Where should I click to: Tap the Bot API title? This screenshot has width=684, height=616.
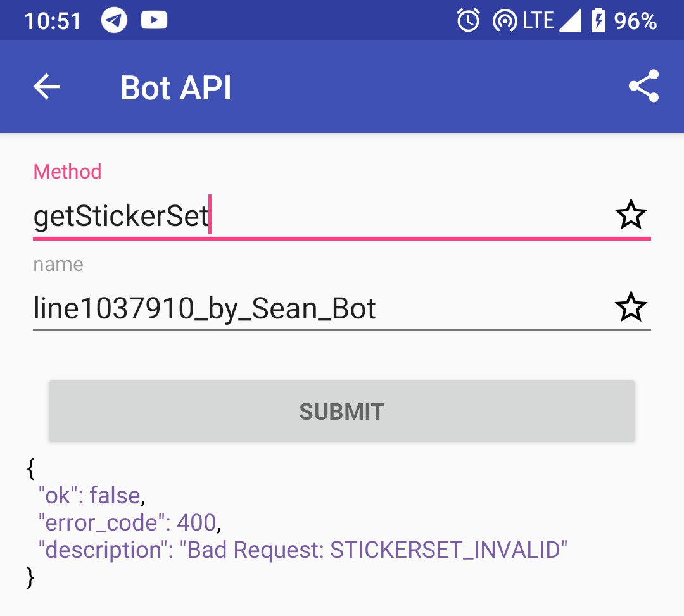(175, 88)
